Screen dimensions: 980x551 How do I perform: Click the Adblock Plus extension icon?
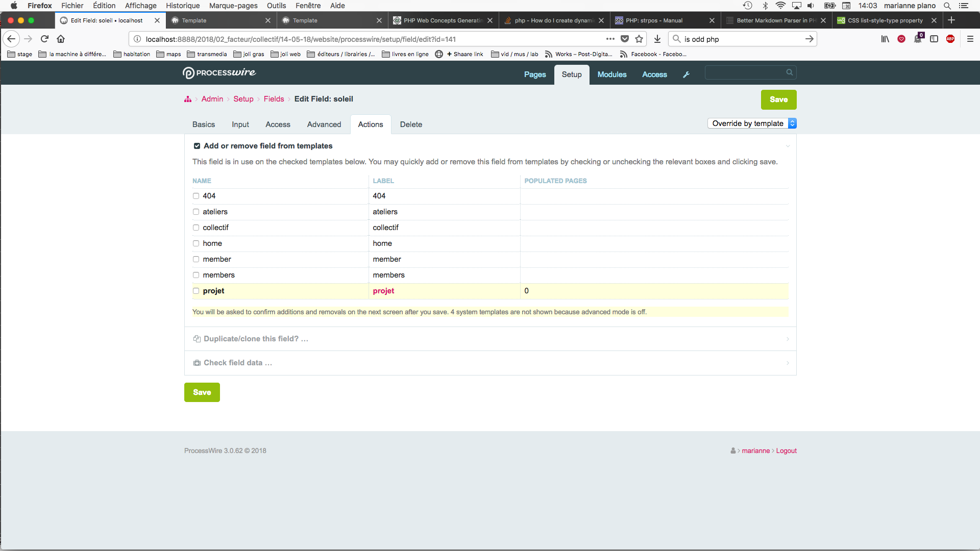(950, 39)
